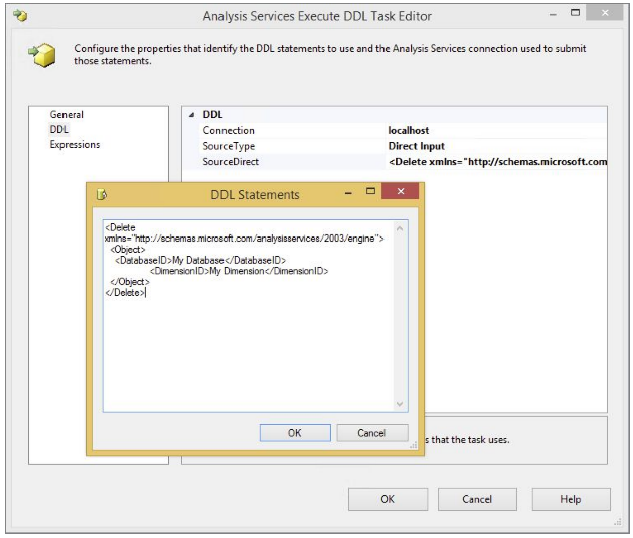This screenshot has height=538, width=633.
Task: Close the DDL Statements dialog
Action: 401,192
